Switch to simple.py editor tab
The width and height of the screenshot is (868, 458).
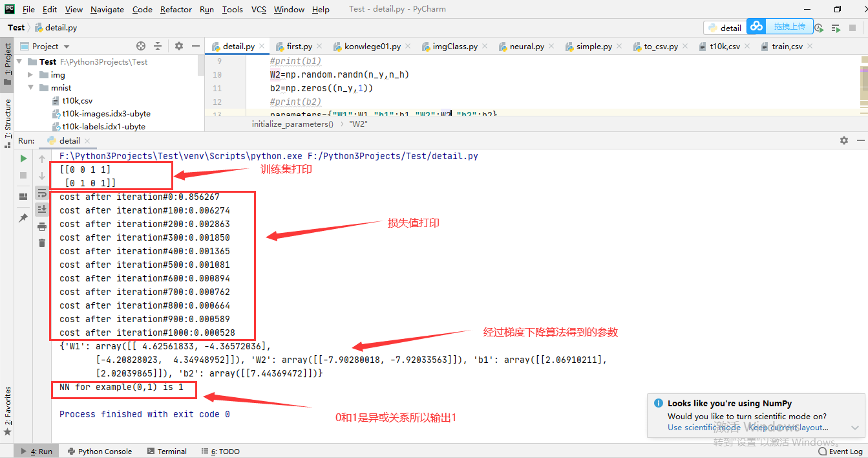(x=594, y=46)
